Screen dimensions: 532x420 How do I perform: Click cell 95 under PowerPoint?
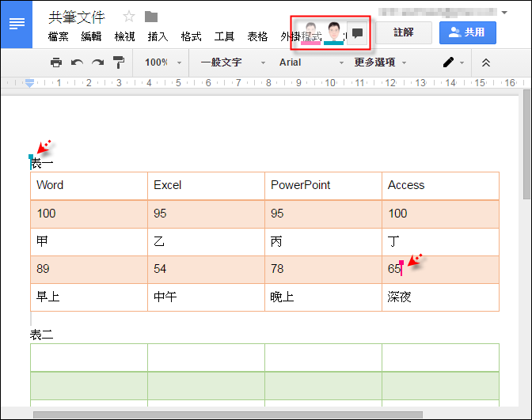pos(323,214)
